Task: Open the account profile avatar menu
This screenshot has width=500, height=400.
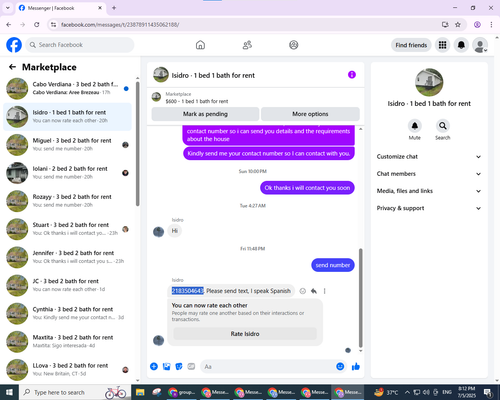Action: point(480,45)
